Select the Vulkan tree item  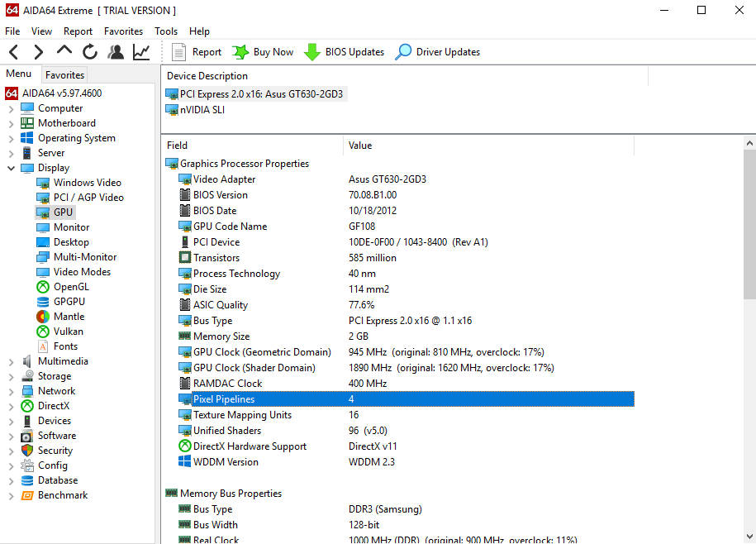click(x=68, y=332)
